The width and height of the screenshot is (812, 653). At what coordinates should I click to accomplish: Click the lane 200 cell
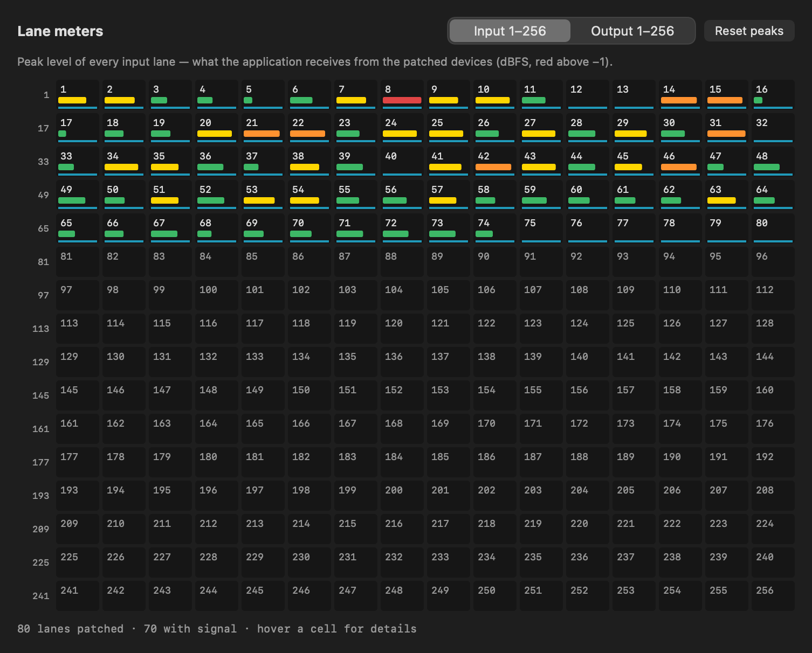402,496
